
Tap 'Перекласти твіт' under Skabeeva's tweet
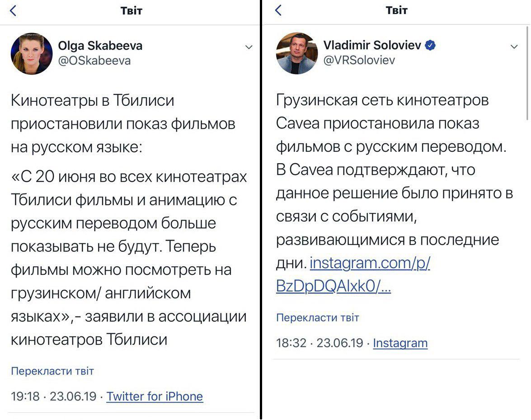click(x=52, y=371)
